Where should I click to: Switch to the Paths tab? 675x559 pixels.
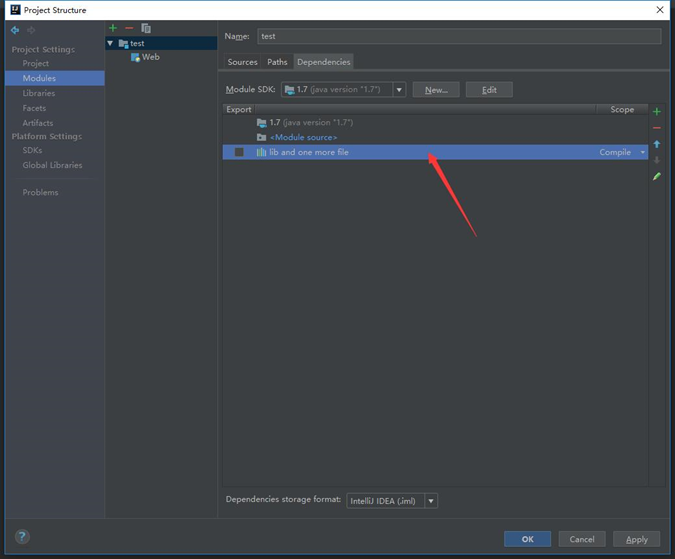[x=277, y=62]
